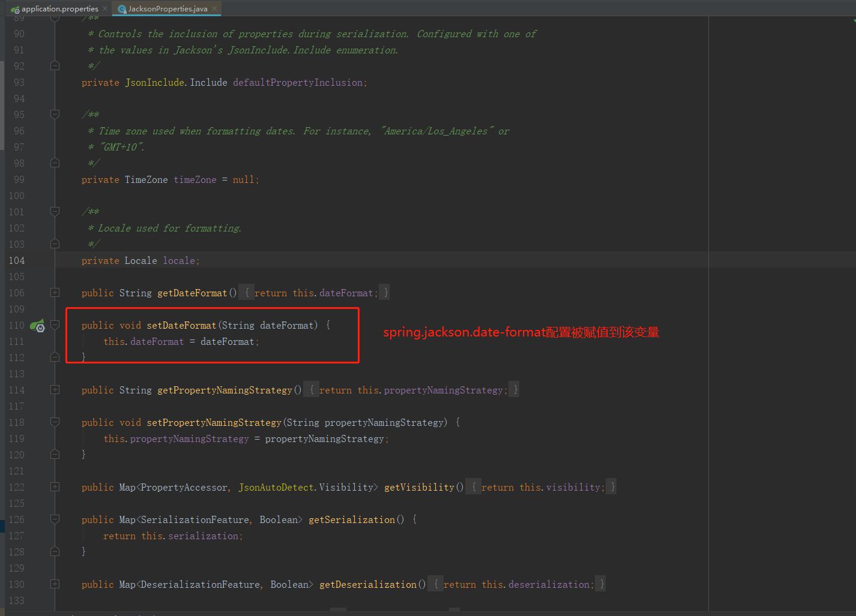Click the 'setDateFormat' method name
This screenshot has height=616, width=856.
(181, 325)
